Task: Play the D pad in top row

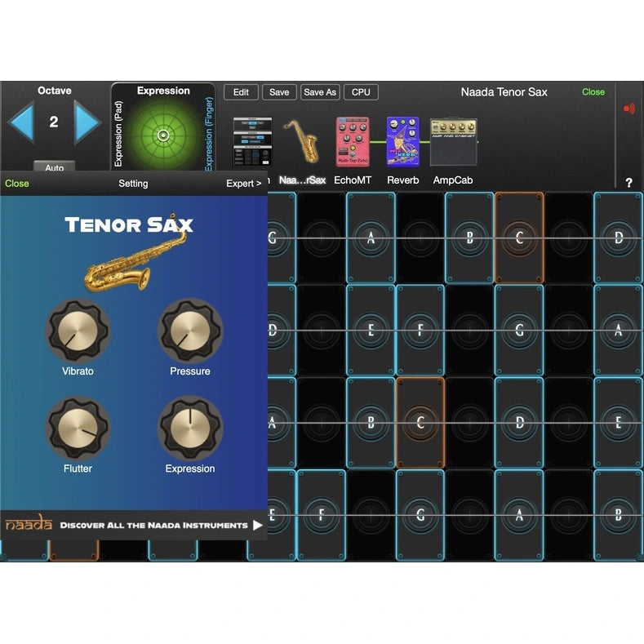Action: [618, 238]
